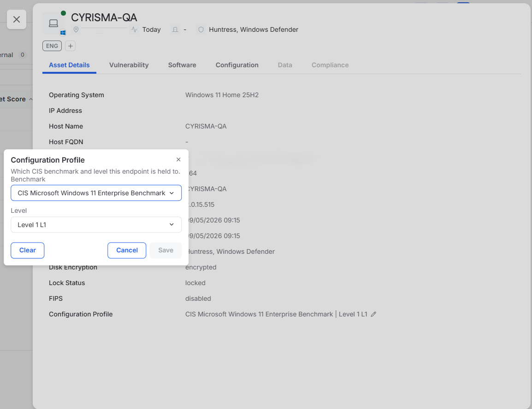
Task: Add a tag with the plus button
Action: (70, 46)
